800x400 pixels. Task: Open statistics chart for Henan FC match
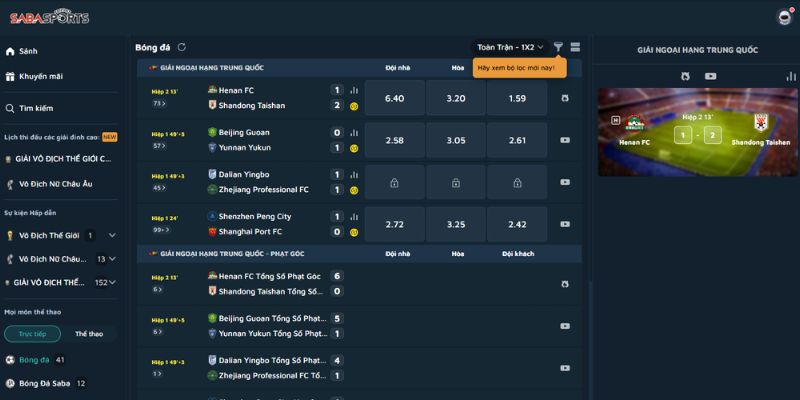[x=354, y=90]
